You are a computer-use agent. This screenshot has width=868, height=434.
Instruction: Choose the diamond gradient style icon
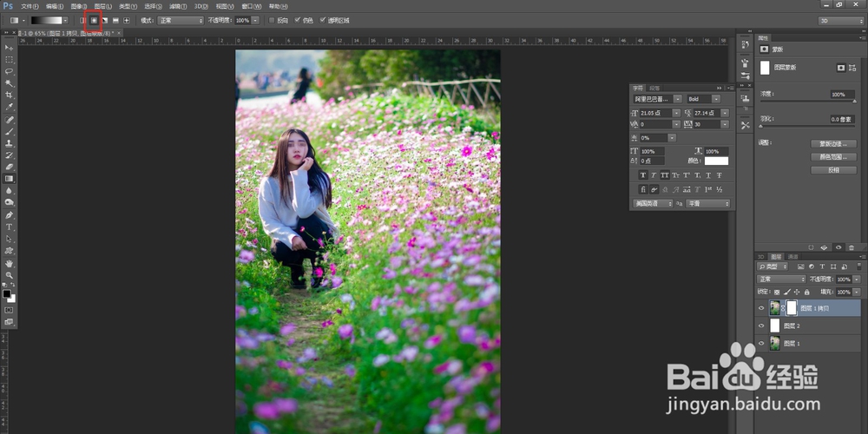pos(127,21)
